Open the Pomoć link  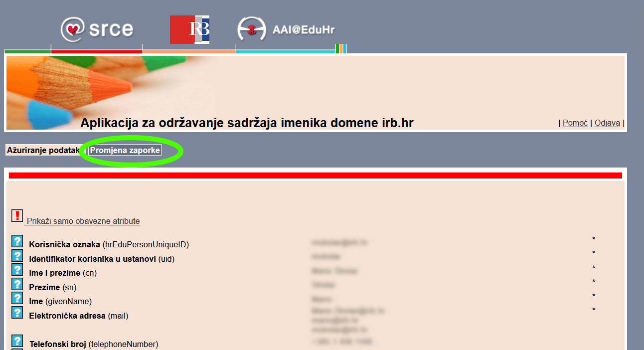575,123
